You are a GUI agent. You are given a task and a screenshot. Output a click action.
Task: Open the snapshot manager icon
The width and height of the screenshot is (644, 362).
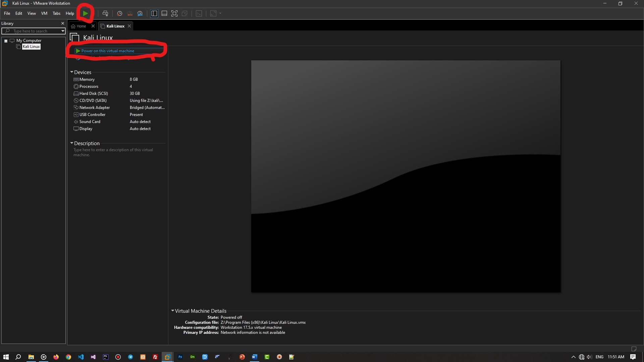[140, 13]
